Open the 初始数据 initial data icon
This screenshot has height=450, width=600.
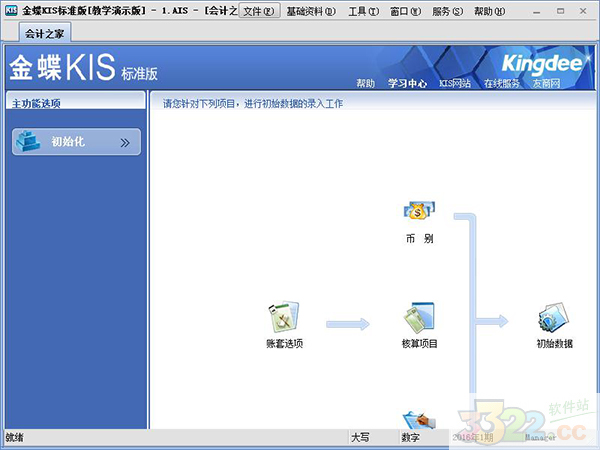point(554,318)
